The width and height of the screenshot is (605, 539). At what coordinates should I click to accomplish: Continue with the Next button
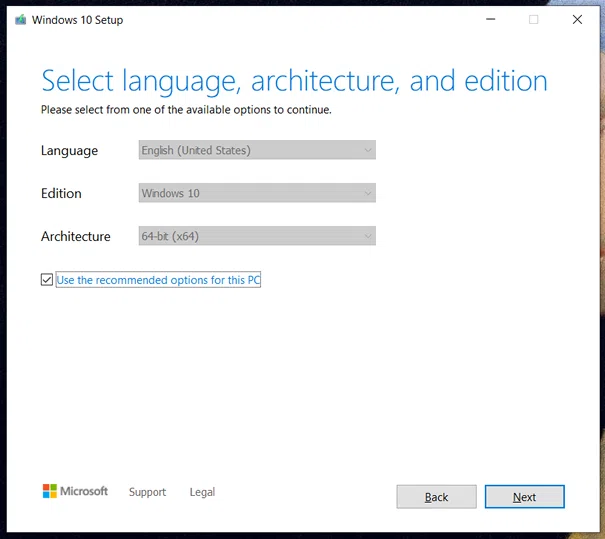524,497
